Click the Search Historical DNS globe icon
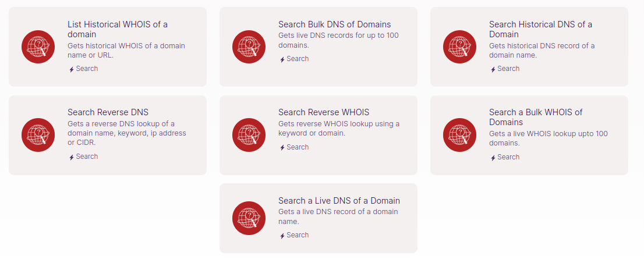 [x=460, y=47]
